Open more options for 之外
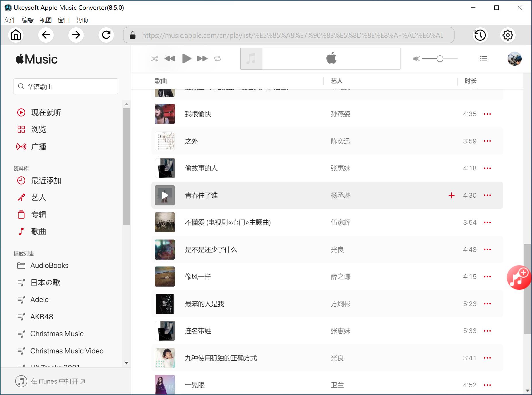 point(487,141)
